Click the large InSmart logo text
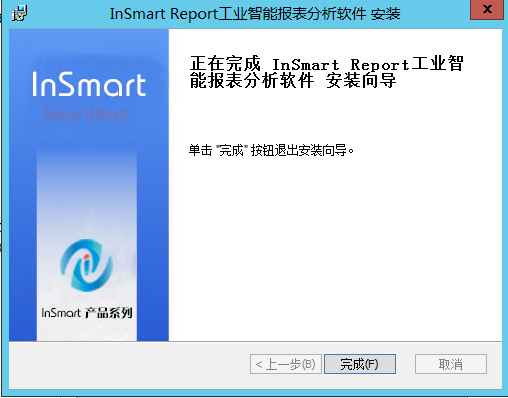Screen dimensions: 508x398 click(x=89, y=84)
